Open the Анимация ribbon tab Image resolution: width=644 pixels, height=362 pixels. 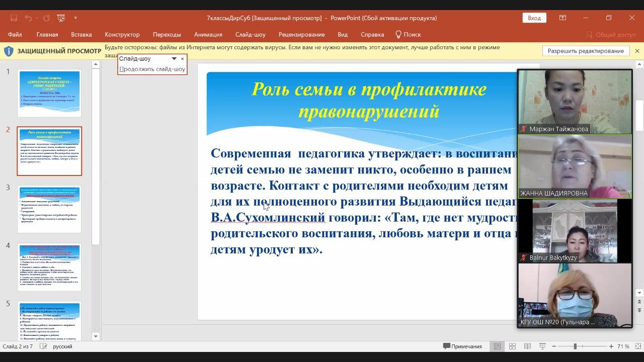click(x=208, y=35)
